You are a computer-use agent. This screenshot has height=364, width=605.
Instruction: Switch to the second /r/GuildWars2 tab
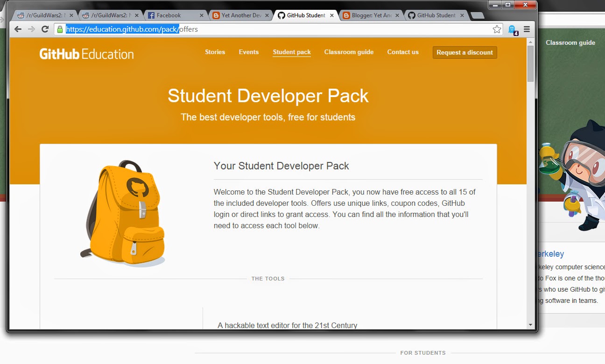(110, 15)
